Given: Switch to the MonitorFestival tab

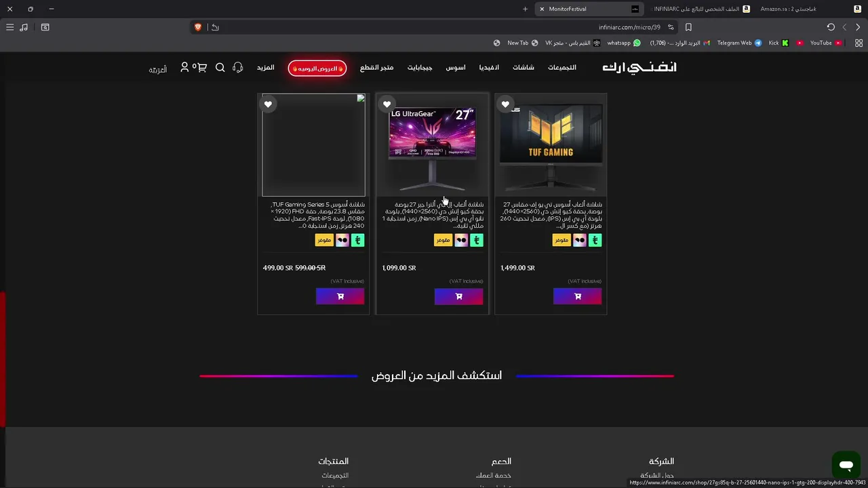Looking at the screenshot, I should point(589,9).
